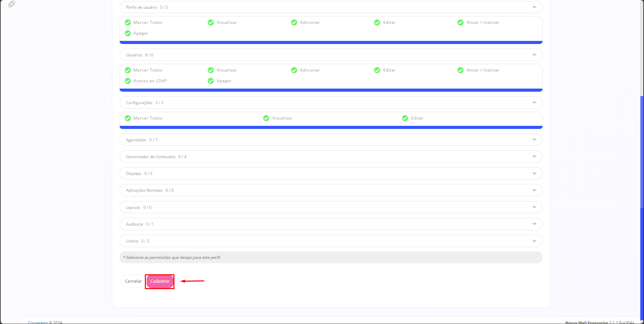Toggle Visualizar permission under Configurações
Screen dimensions: 644x324
point(266,118)
